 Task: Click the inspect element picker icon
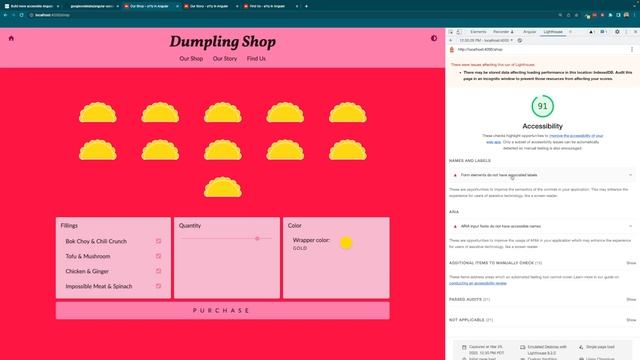[x=451, y=31]
